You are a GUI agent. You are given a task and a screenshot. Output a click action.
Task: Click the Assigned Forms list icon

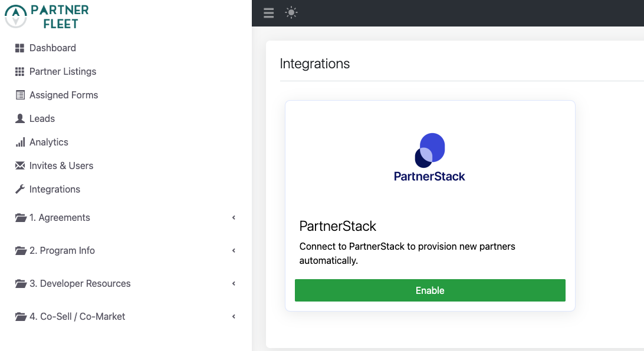pos(19,95)
